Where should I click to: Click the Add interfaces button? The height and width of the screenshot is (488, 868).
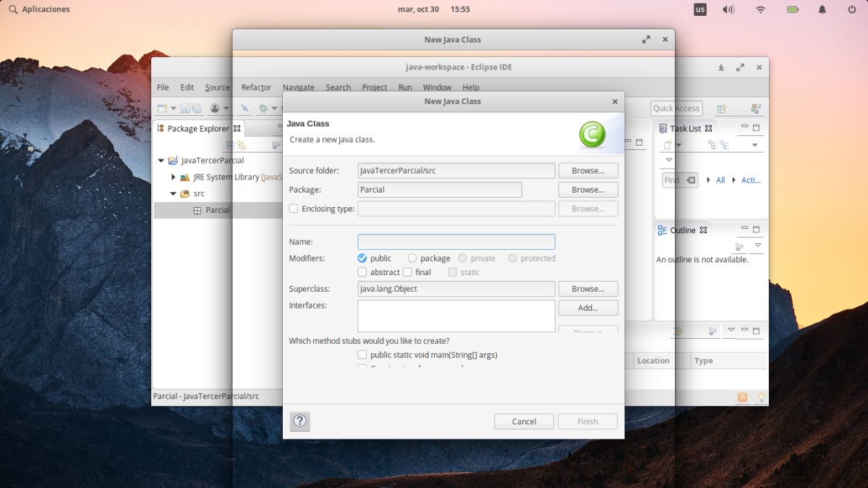point(587,308)
